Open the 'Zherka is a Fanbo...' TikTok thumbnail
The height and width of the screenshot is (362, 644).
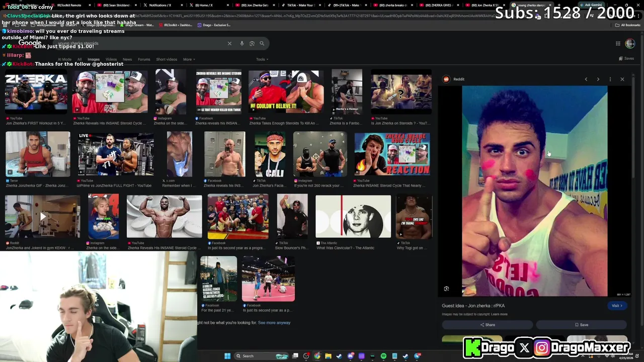[347, 92]
